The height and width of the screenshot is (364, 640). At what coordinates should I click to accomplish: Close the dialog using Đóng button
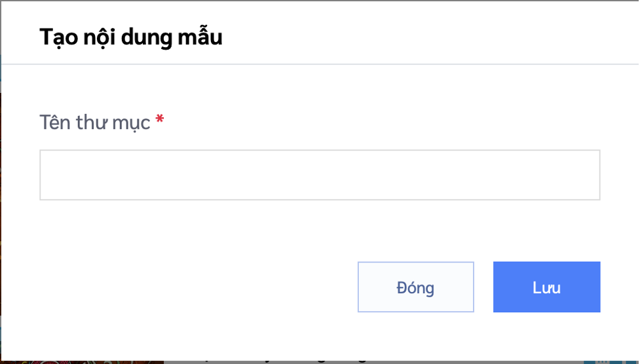[x=415, y=287]
